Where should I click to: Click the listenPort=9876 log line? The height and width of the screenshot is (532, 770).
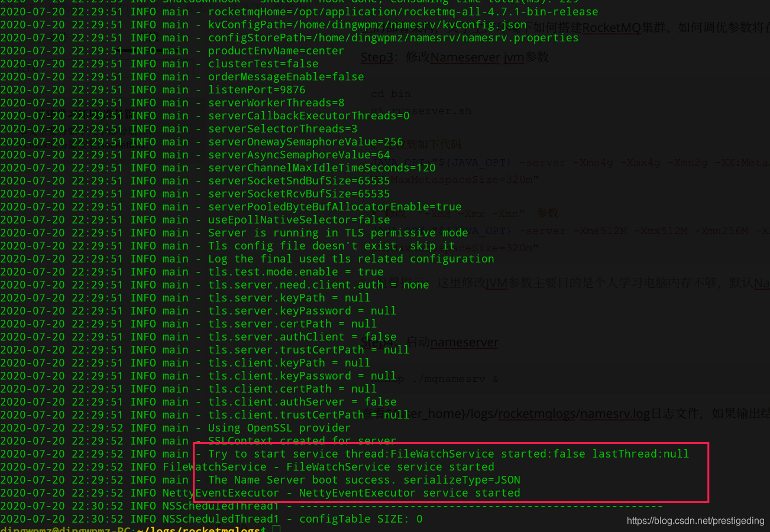pyautogui.click(x=256, y=90)
